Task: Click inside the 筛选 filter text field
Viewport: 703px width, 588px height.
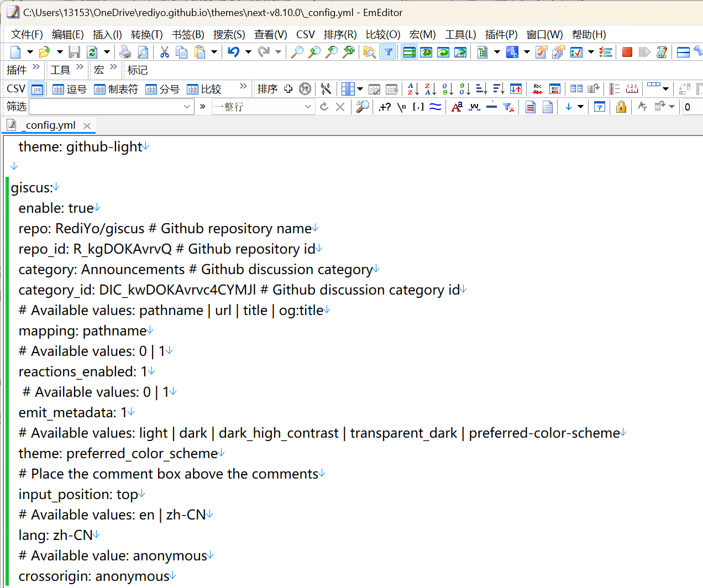Action: click(105, 107)
